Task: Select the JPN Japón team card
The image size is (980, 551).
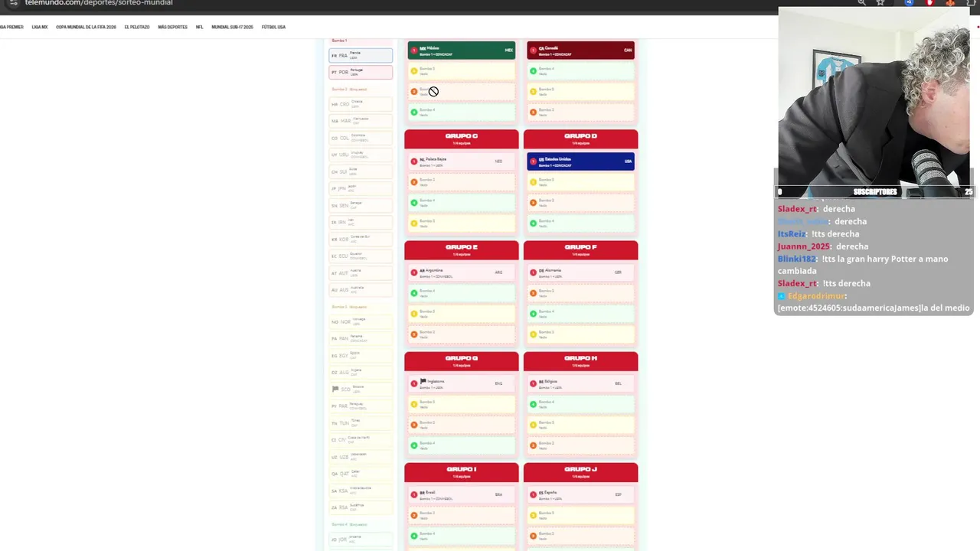Action: tap(361, 188)
